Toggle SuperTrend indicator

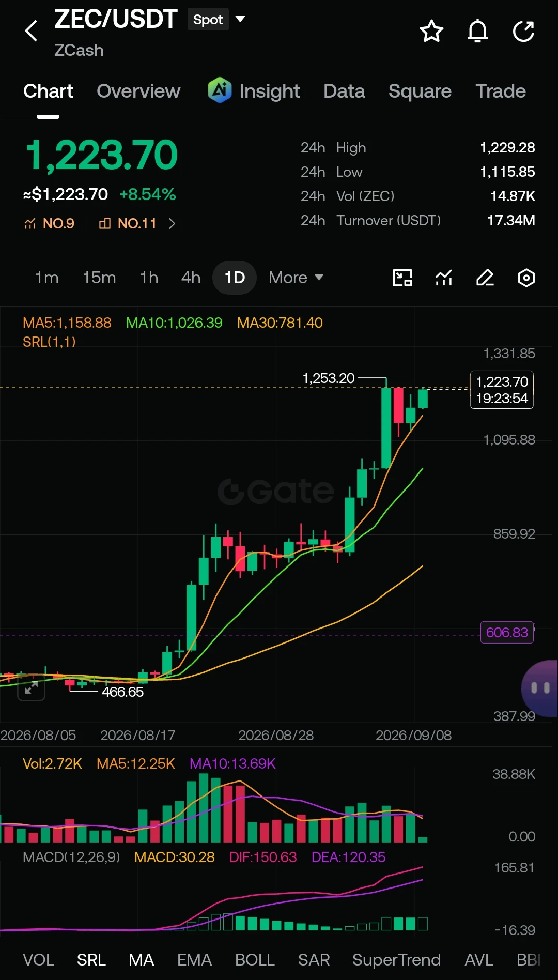point(396,960)
